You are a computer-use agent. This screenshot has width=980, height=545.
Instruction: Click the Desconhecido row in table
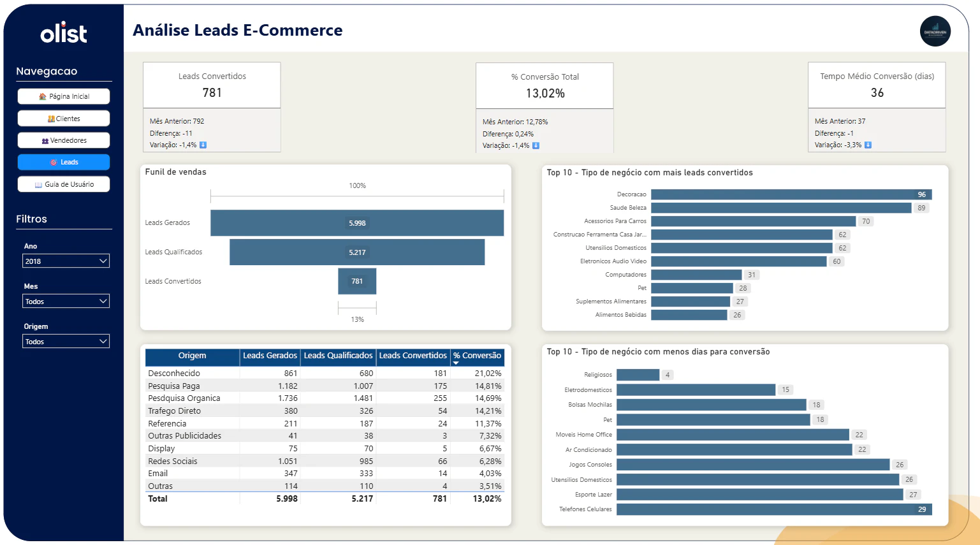325,374
